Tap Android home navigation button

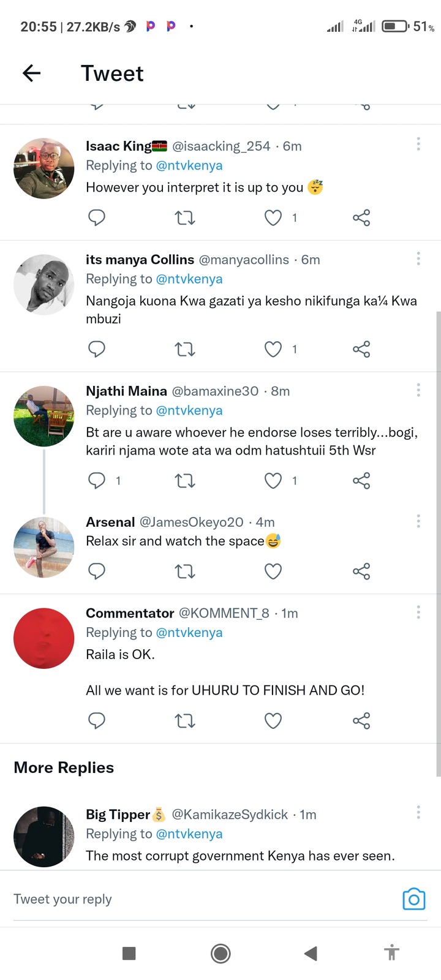click(221, 953)
